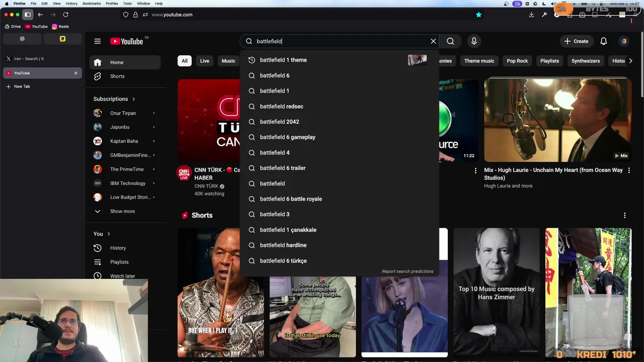The height and width of the screenshot is (362, 644).
Task: Open the Shorts shelf options menu
Action: (x=624, y=215)
